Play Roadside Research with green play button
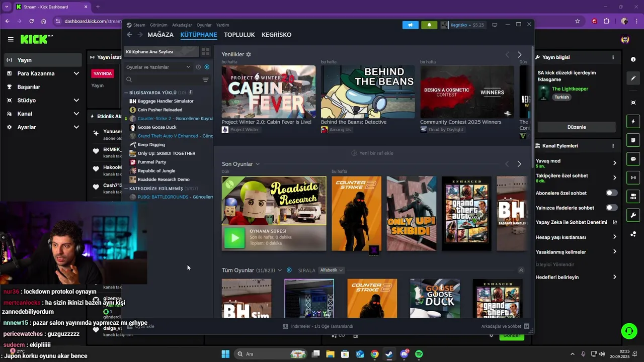The image size is (644, 362). pyautogui.click(x=234, y=238)
